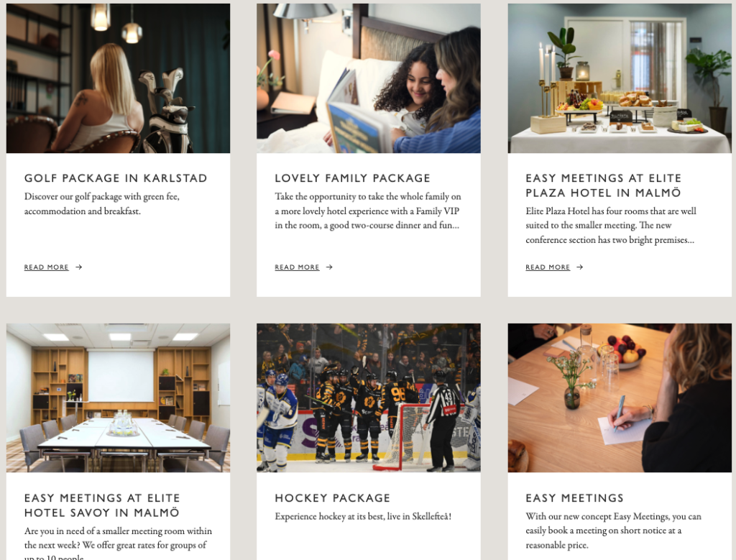Select the Golf Package in Karlstad heading

(116, 178)
